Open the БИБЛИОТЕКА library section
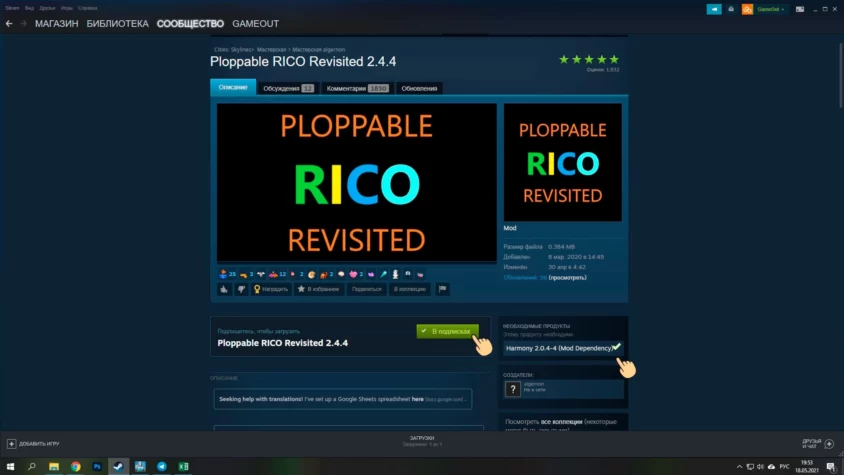 (117, 24)
